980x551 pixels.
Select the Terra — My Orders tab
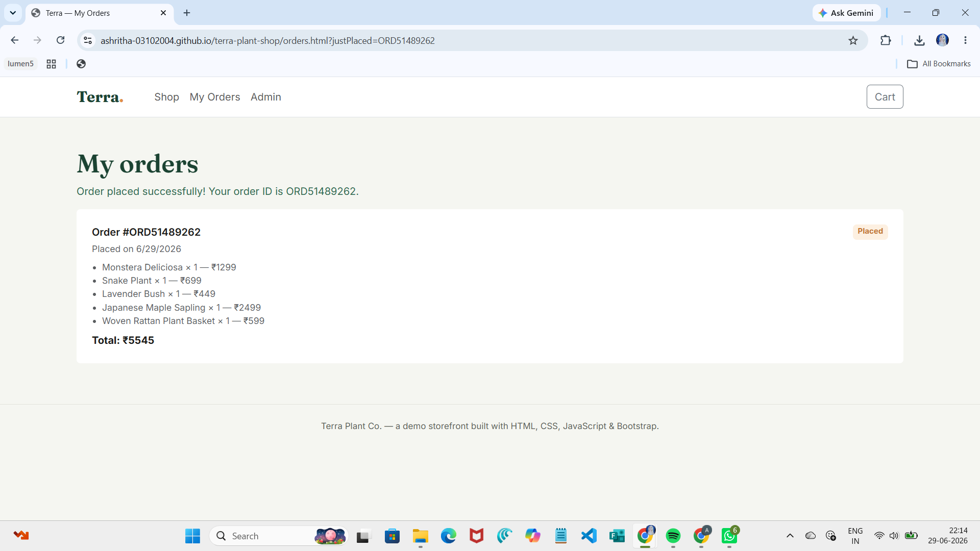[x=100, y=13]
